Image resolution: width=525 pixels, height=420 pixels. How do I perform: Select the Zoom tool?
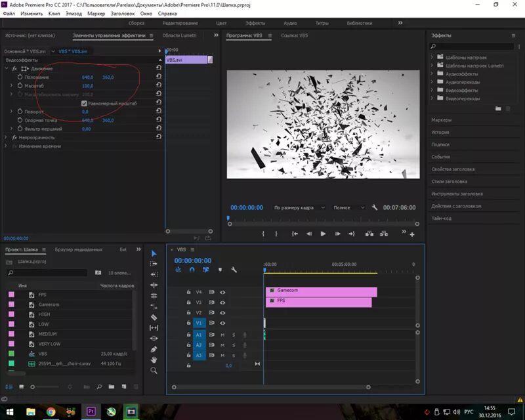coord(154,371)
